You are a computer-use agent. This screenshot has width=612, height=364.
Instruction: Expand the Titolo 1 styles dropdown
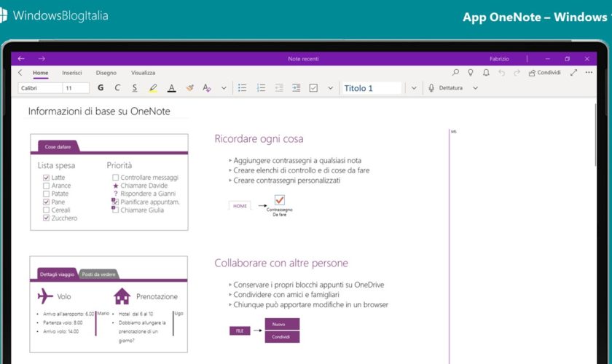point(414,88)
